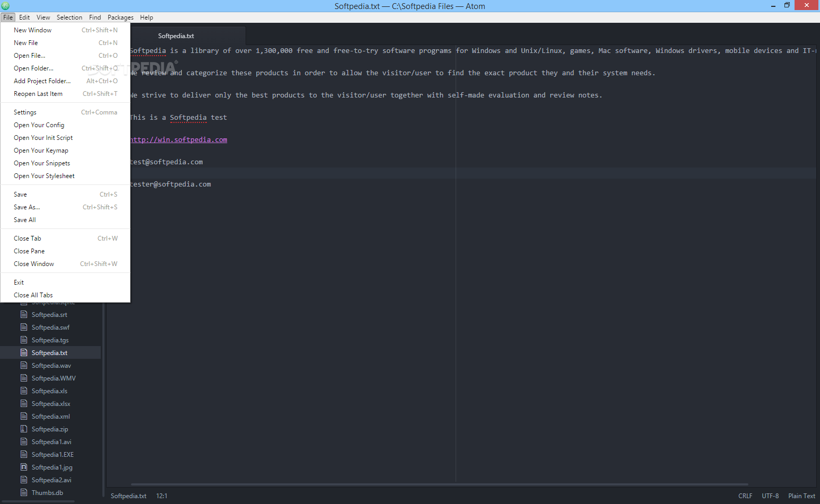
Task: Open the File menu
Action: click(8, 17)
